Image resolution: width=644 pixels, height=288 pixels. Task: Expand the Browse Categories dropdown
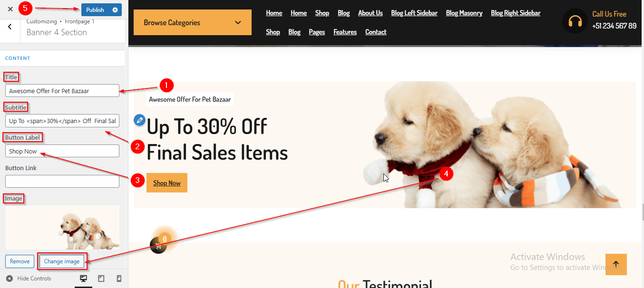pyautogui.click(x=192, y=22)
